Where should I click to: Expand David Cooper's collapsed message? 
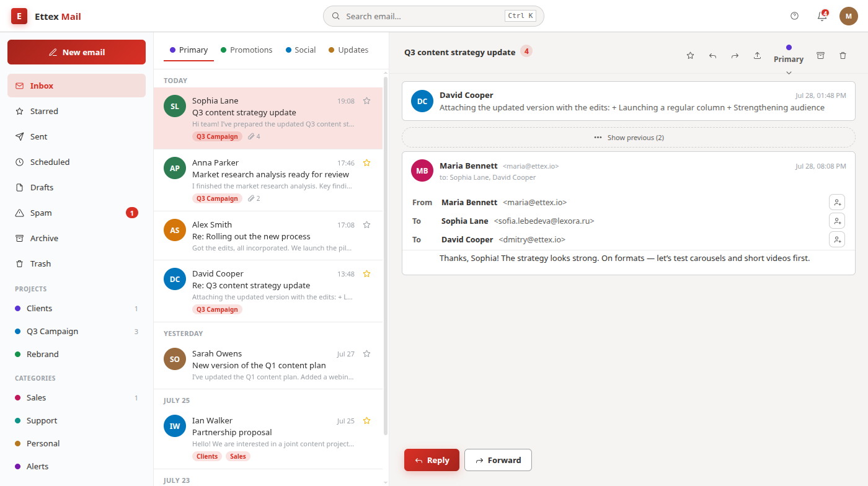click(629, 101)
